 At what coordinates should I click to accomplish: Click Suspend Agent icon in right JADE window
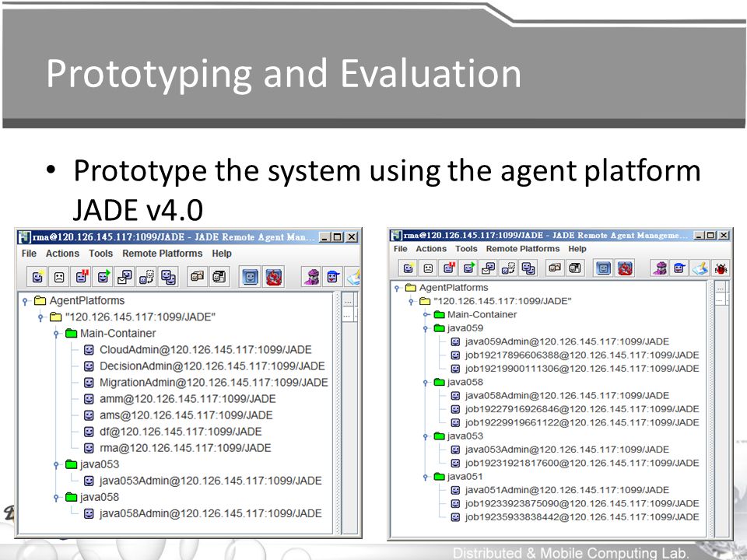pyautogui.click(x=448, y=268)
